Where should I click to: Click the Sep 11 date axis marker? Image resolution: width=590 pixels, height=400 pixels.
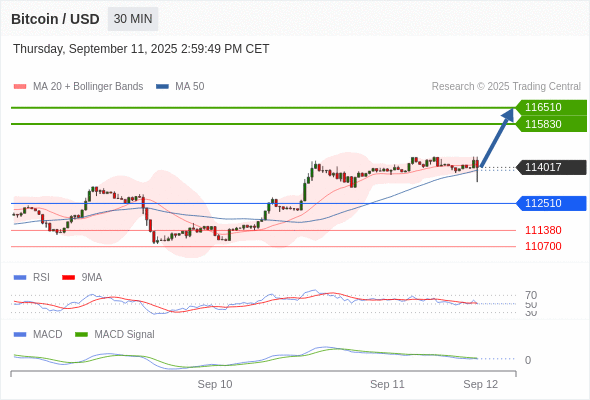[x=387, y=384]
